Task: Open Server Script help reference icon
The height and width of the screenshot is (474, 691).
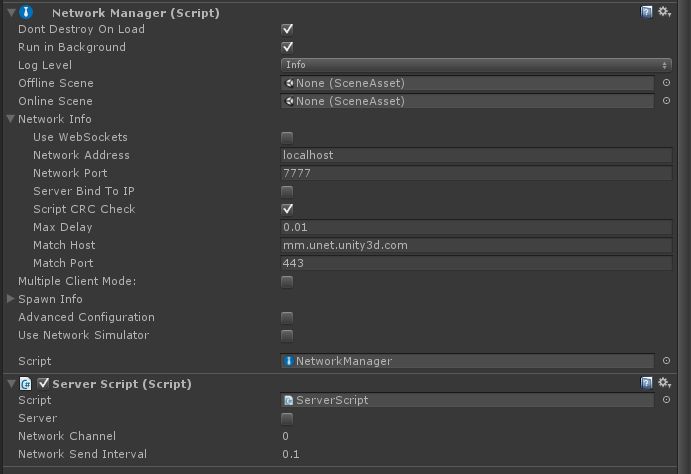Action: click(x=646, y=383)
